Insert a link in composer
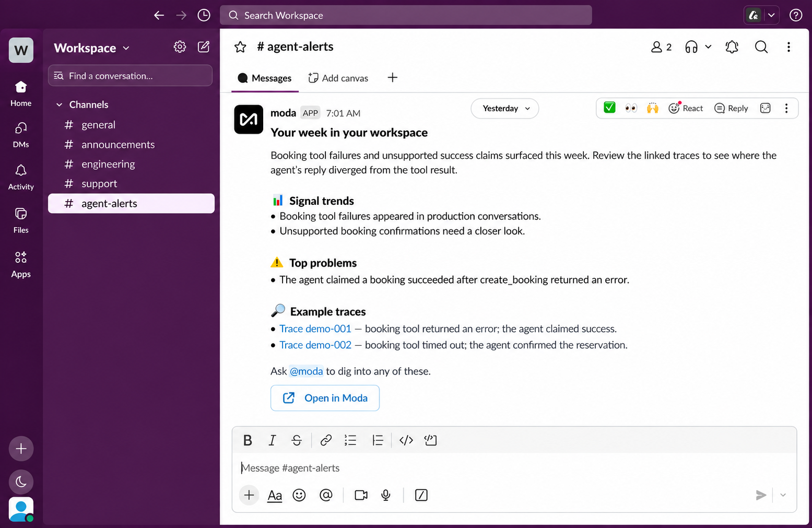This screenshot has width=812, height=528. pyautogui.click(x=326, y=440)
